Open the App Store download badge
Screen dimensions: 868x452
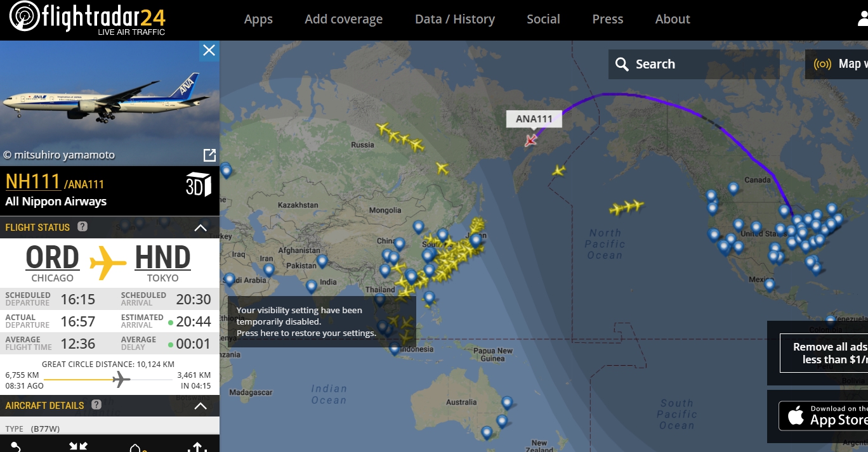tap(824, 416)
